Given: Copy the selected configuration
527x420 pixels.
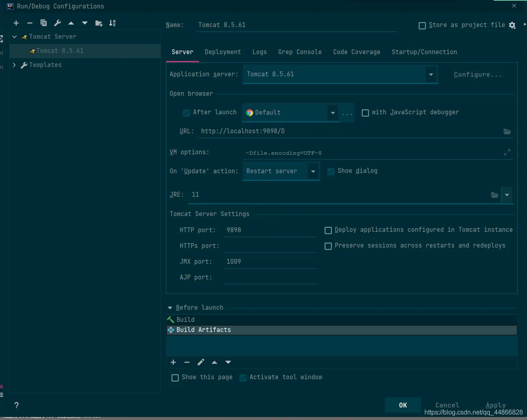Looking at the screenshot, I should point(44,23).
